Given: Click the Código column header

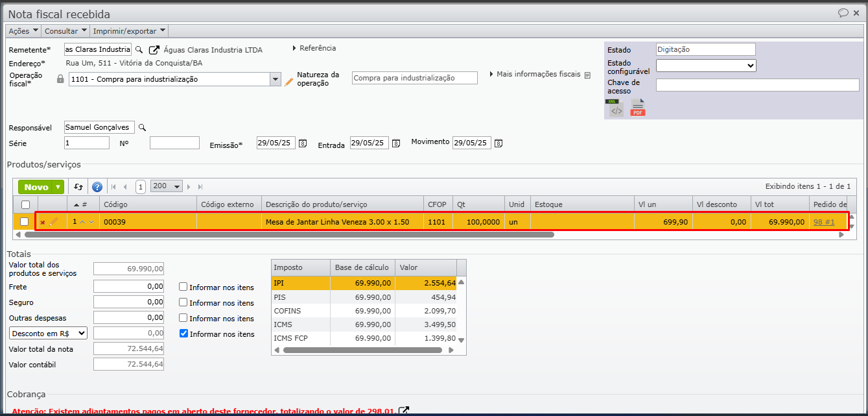Looking at the screenshot, I should [148, 204].
